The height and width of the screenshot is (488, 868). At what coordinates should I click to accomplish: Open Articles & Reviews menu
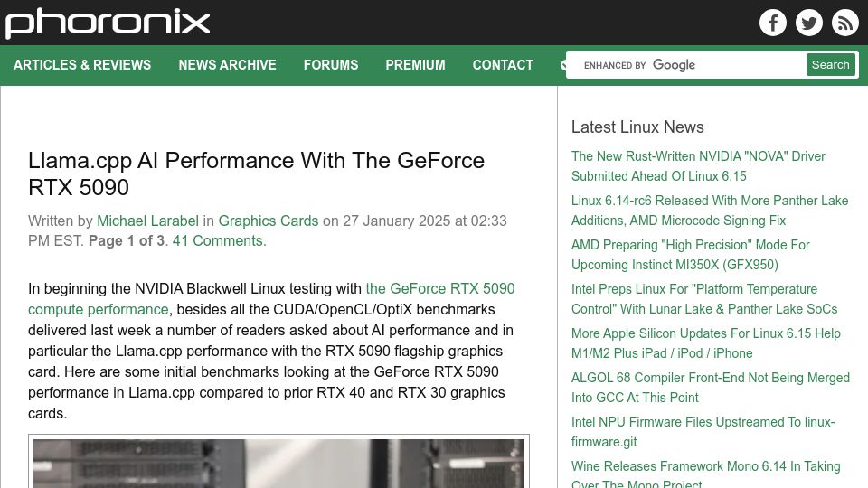pos(82,65)
